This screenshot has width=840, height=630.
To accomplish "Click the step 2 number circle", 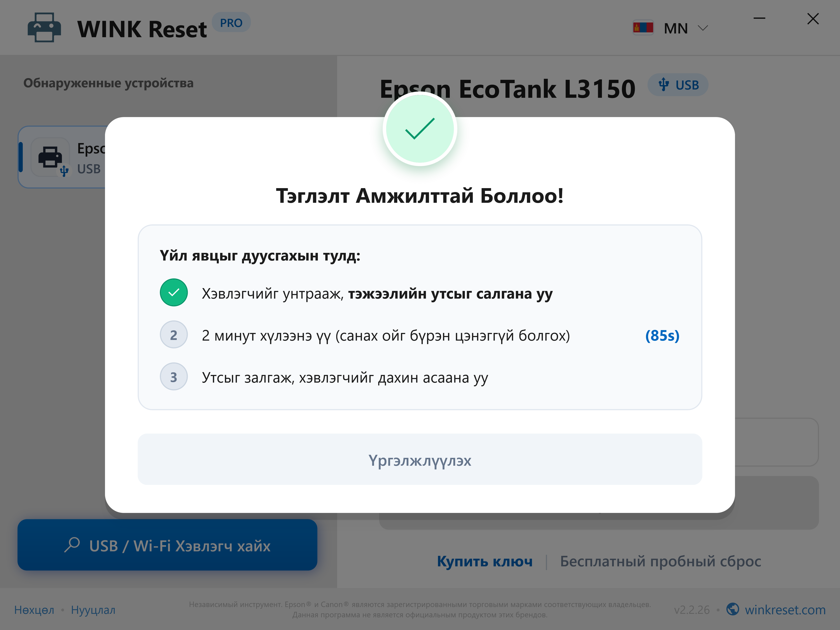I will tap(173, 334).
